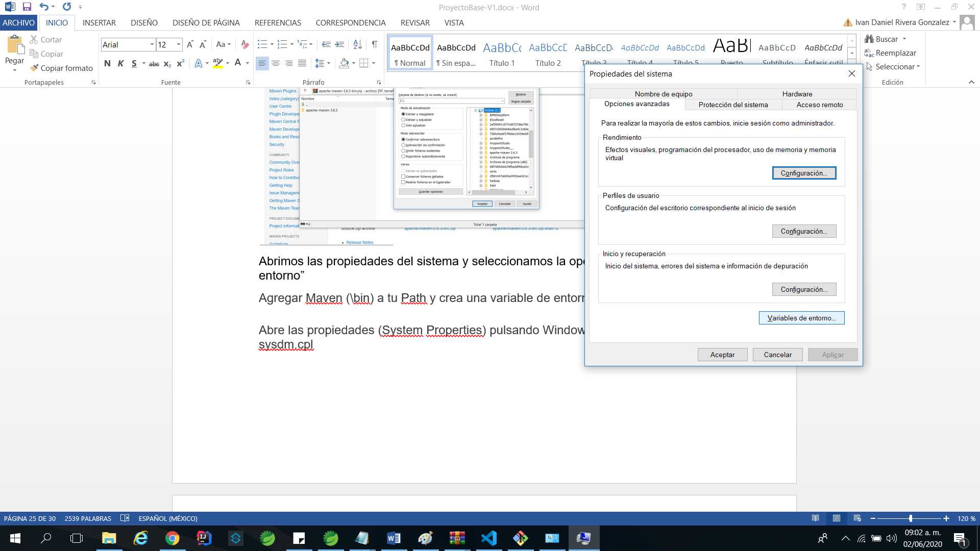The image size is (980, 551).
Task: Click the Cancelar button in the dialog
Action: [x=777, y=355]
